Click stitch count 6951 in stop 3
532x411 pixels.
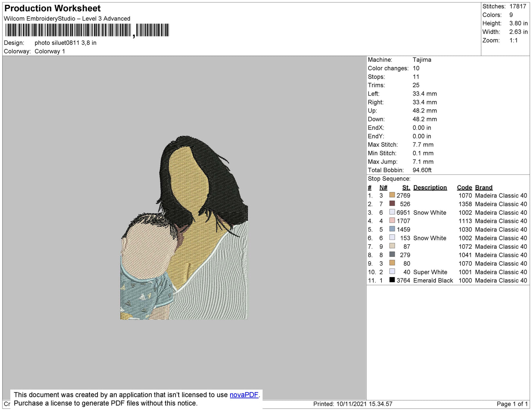pyautogui.click(x=403, y=213)
